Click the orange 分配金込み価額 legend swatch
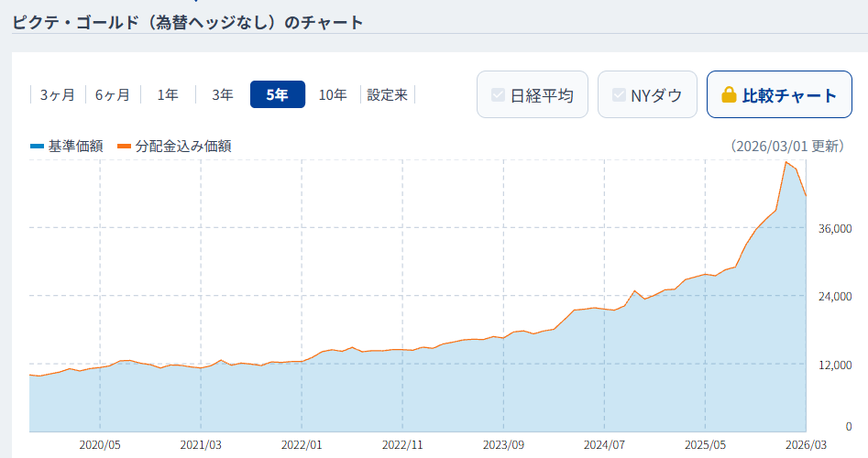 click(125, 147)
